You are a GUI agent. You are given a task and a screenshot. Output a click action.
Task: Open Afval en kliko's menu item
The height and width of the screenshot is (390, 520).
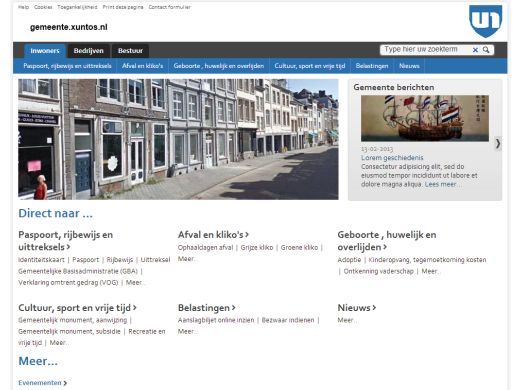[x=142, y=66]
